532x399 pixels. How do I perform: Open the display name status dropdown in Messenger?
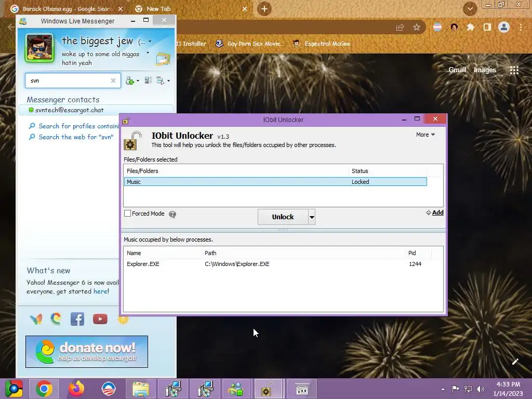click(x=150, y=42)
